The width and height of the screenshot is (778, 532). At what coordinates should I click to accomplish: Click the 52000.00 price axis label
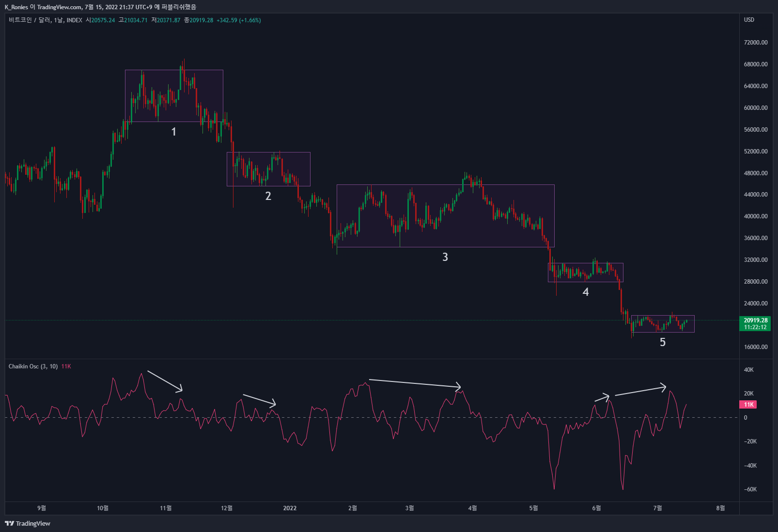point(756,152)
